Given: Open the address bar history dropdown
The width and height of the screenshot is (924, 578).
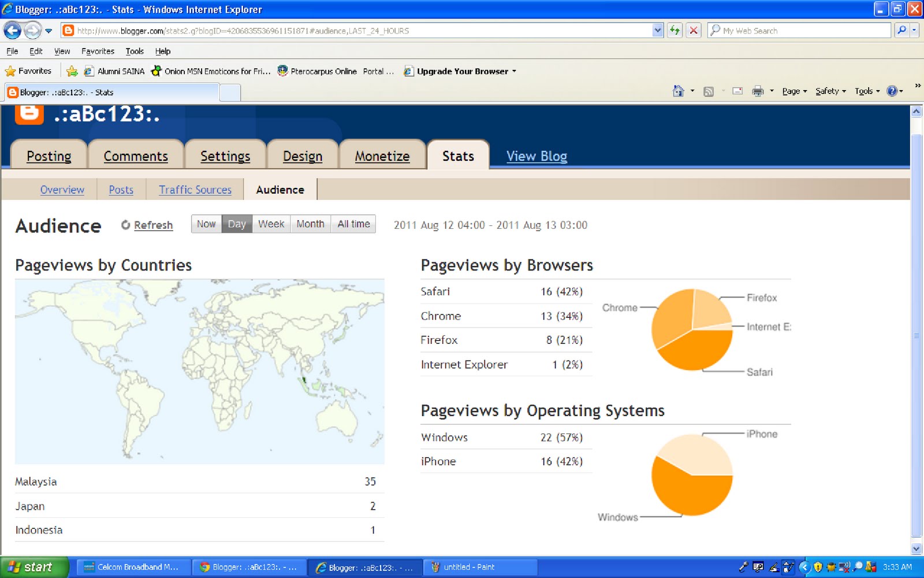Looking at the screenshot, I should [x=657, y=30].
